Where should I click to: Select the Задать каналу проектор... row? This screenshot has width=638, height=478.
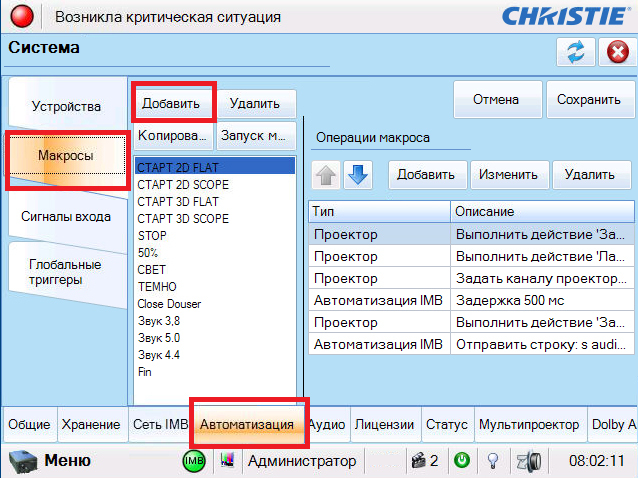coord(471,279)
